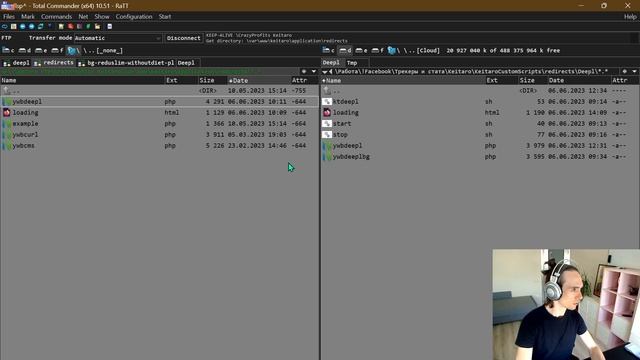Select drive d in the left panel
This screenshot has height=360, width=640.
coord(24,51)
